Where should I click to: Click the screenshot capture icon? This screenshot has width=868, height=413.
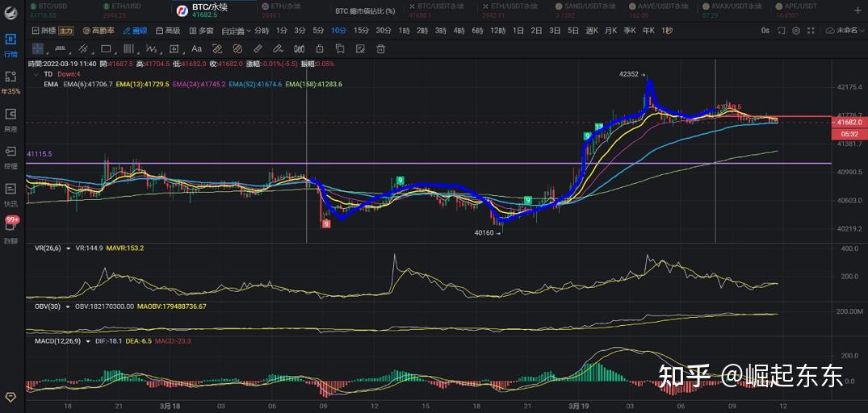(x=781, y=31)
